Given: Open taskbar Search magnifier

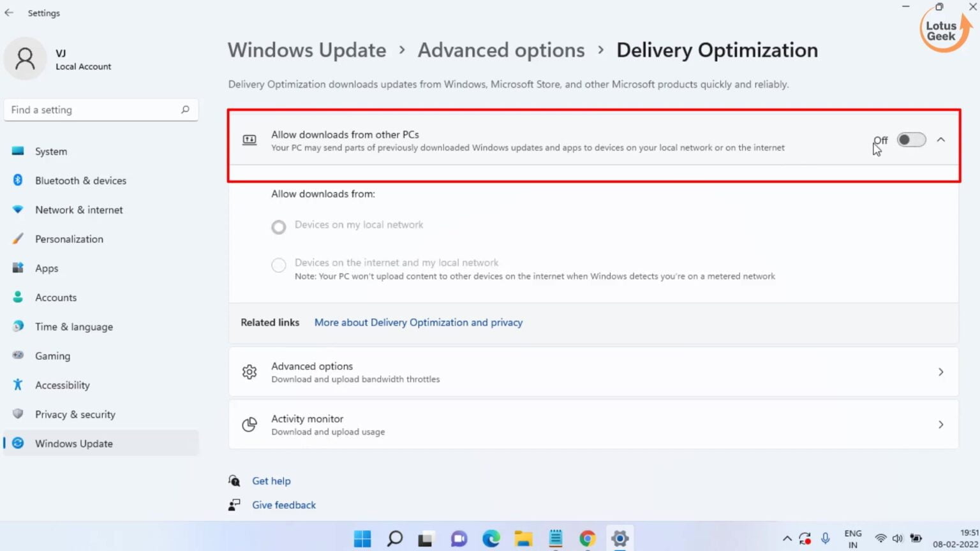Looking at the screenshot, I should click(395, 539).
